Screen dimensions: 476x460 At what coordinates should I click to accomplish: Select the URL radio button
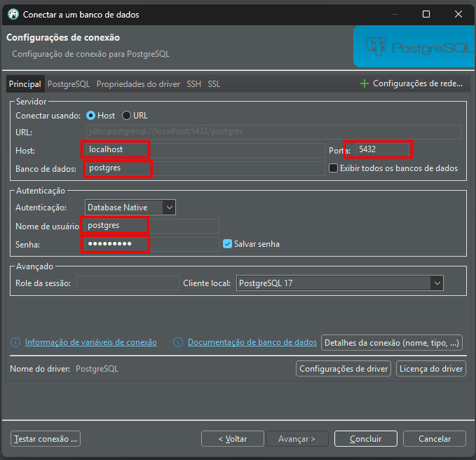click(x=126, y=116)
